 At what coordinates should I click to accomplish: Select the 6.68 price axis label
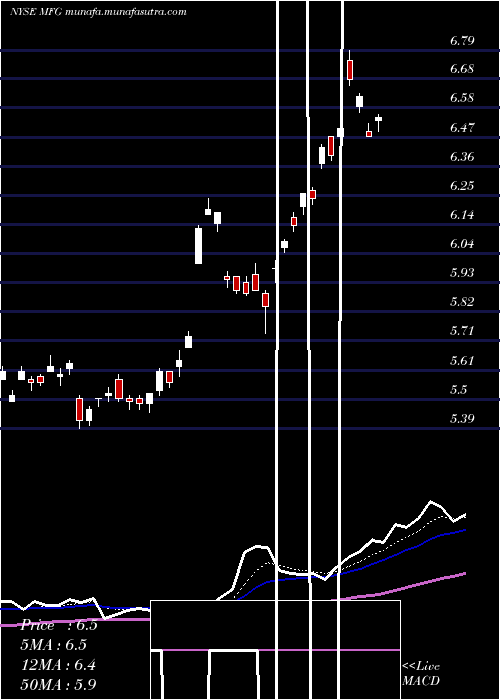tap(462, 69)
